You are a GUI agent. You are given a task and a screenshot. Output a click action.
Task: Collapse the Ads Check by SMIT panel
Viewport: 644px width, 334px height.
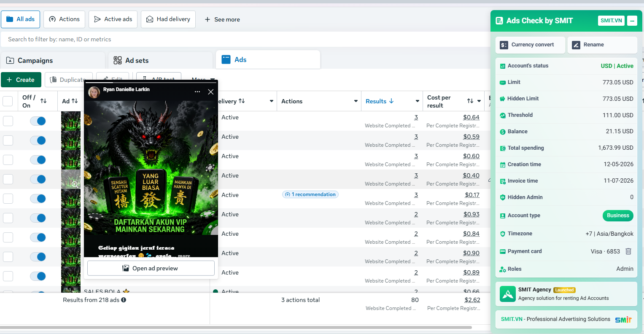632,21
